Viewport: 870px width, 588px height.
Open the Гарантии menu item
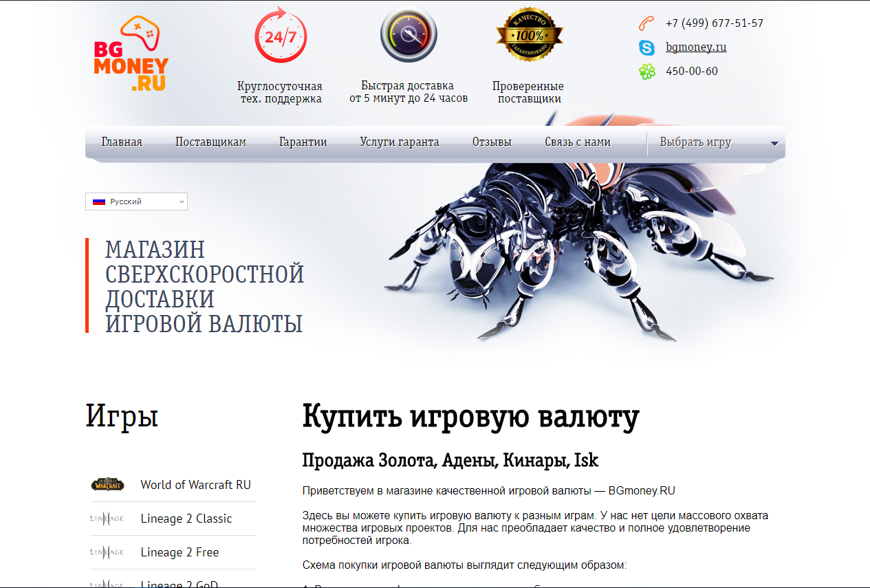pyautogui.click(x=303, y=142)
